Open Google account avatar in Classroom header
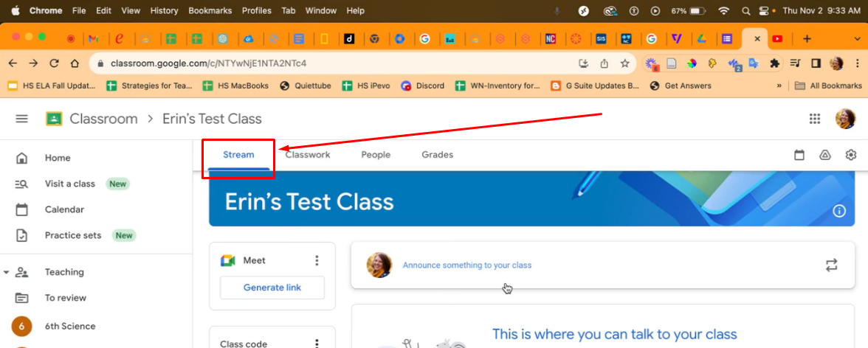This screenshot has width=868, height=348. pyautogui.click(x=845, y=119)
